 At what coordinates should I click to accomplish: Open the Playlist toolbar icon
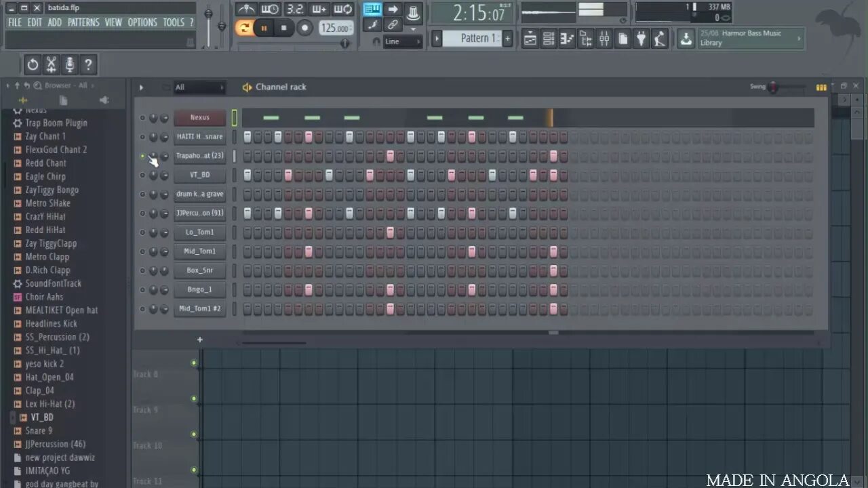tap(531, 38)
